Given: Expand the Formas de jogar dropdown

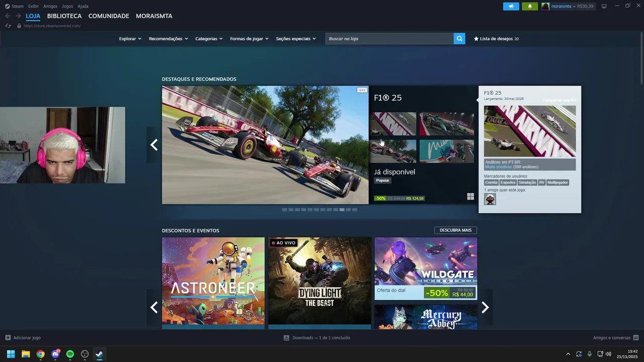Looking at the screenshot, I should tap(249, 39).
